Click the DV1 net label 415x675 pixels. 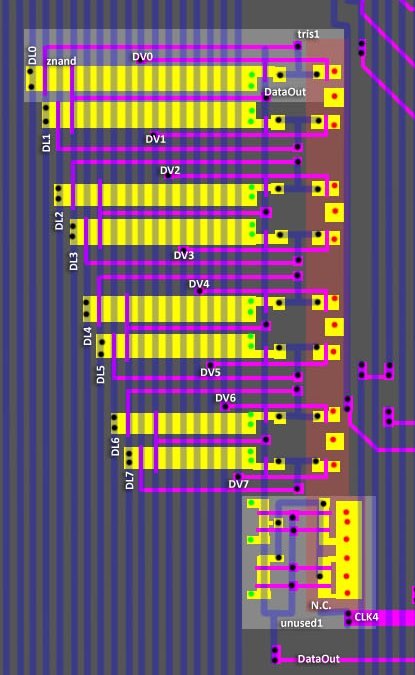click(155, 139)
